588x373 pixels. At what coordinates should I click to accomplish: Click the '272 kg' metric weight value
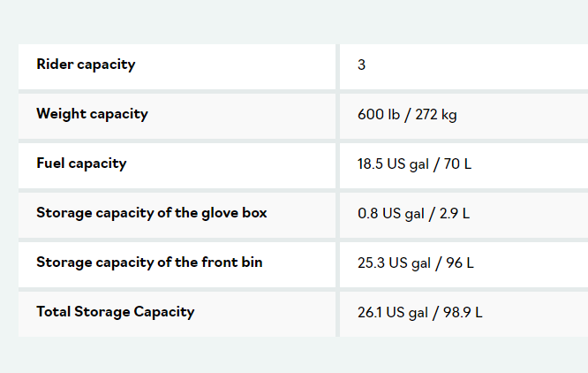pos(435,115)
